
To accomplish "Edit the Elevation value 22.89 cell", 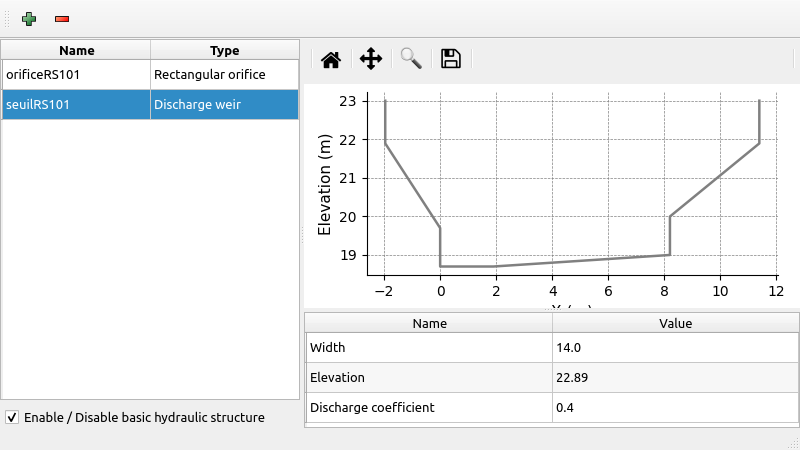I will click(675, 377).
